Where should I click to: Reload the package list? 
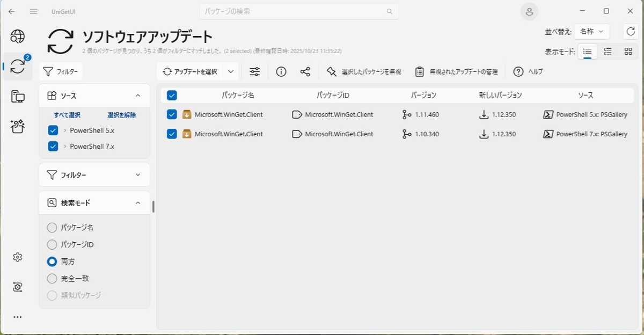(x=631, y=32)
